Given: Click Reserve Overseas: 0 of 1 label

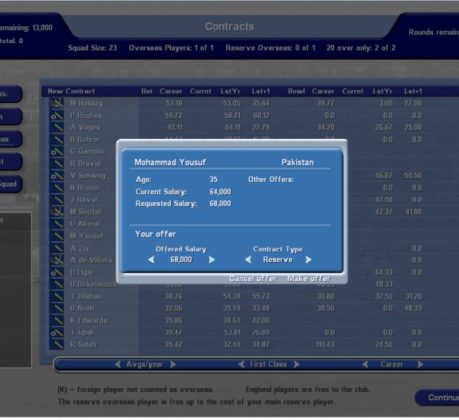Looking at the screenshot, I should click(x=270, y=48).
